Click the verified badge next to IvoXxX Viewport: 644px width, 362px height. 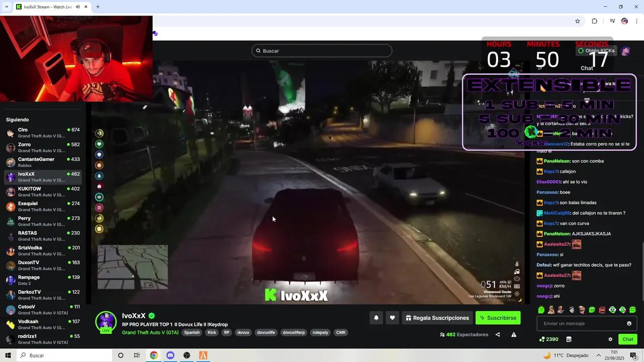coord(151,316)
